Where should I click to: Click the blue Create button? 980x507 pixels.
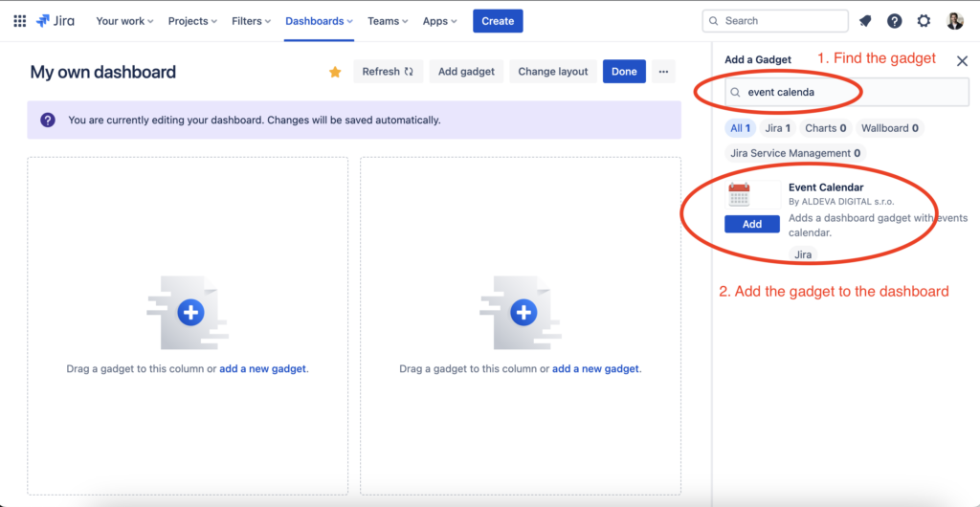[498, 21]
